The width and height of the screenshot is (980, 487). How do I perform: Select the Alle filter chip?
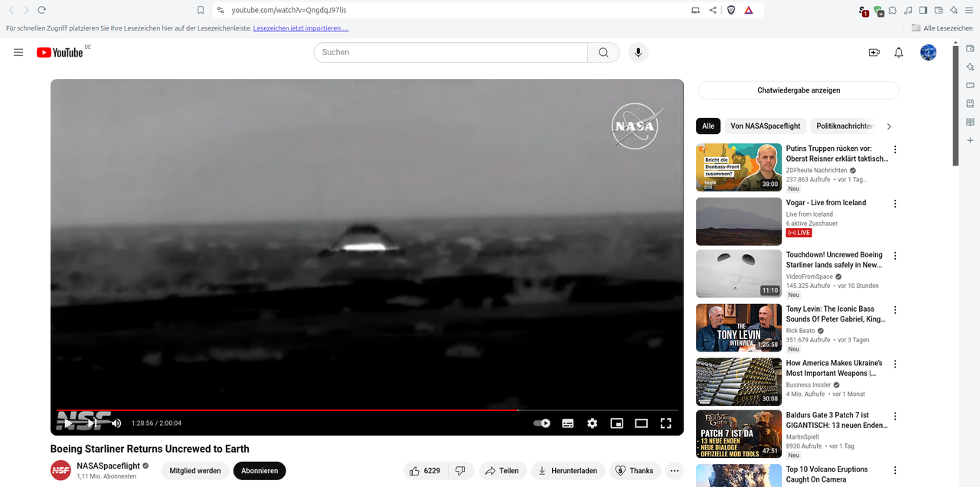(708, 126)
